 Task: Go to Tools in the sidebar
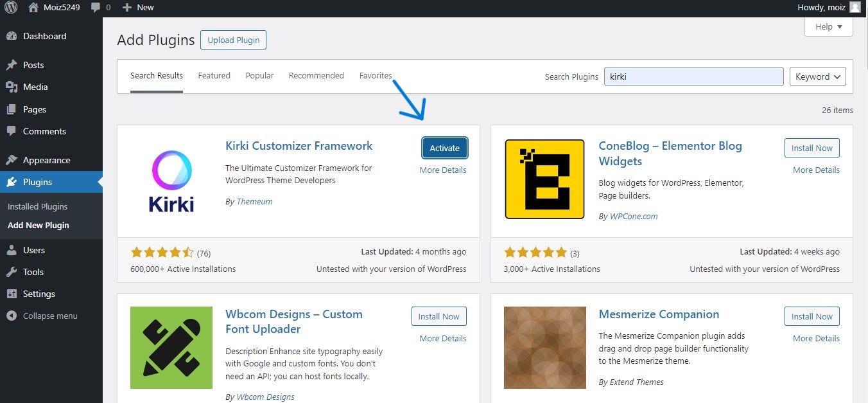click(x=33, y=272)
